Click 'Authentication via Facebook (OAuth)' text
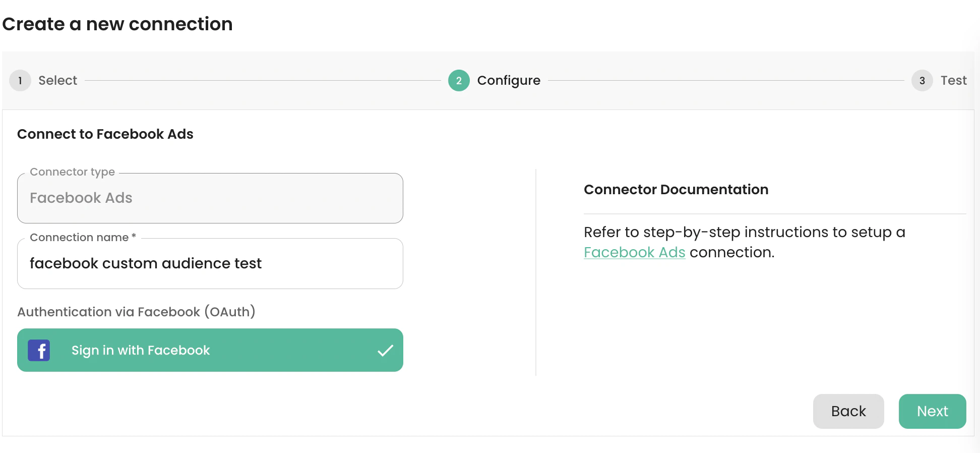The image size is (980, 453). point(136,312)
